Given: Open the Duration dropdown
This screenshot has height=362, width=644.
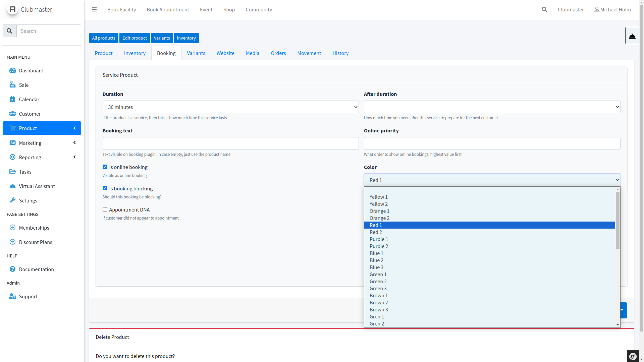Looking at the screenshot, I should click(x=230, y=107).
